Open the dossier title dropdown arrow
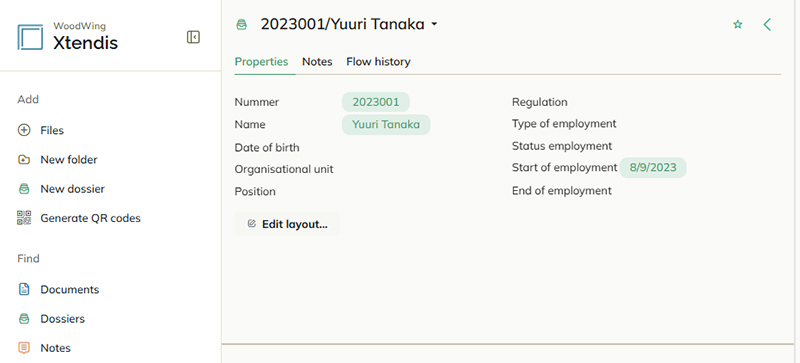Image resolution: width=800 pixels, height=363 pixels. pos(434,25)
